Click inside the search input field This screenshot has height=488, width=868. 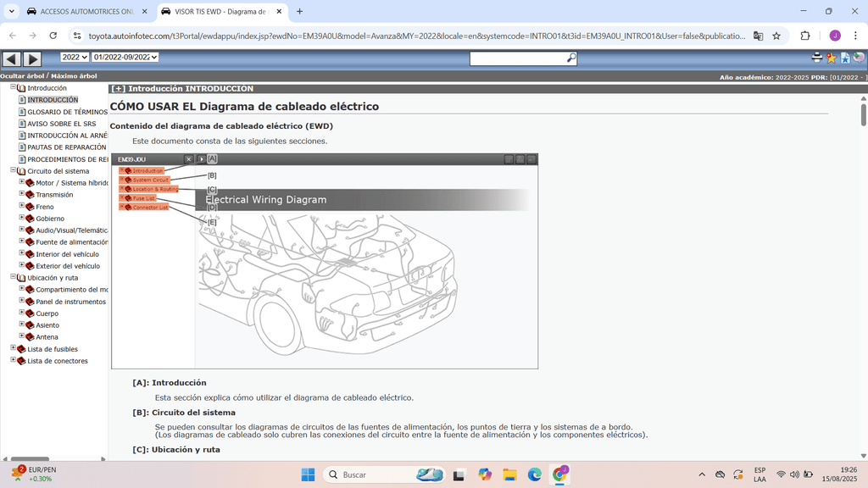[x=517, y=58]
